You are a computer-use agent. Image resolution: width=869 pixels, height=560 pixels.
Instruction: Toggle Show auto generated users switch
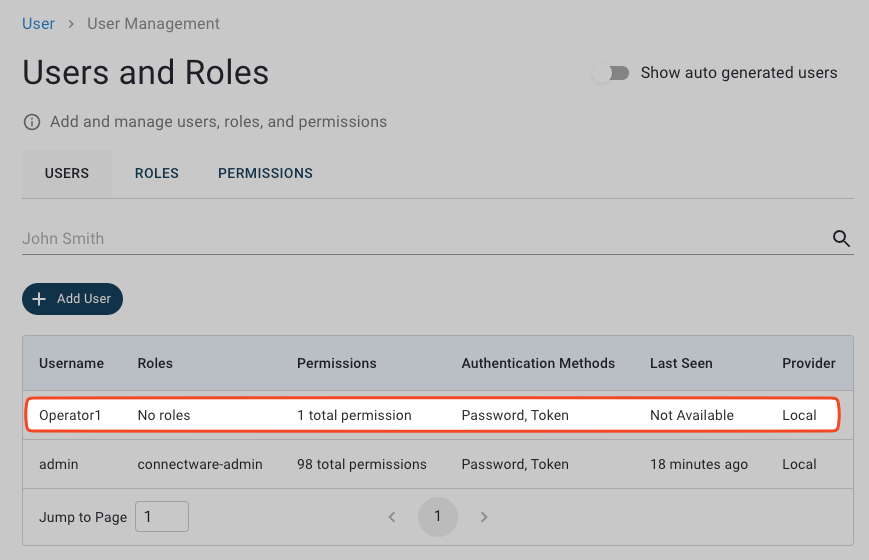coord(611,73)
